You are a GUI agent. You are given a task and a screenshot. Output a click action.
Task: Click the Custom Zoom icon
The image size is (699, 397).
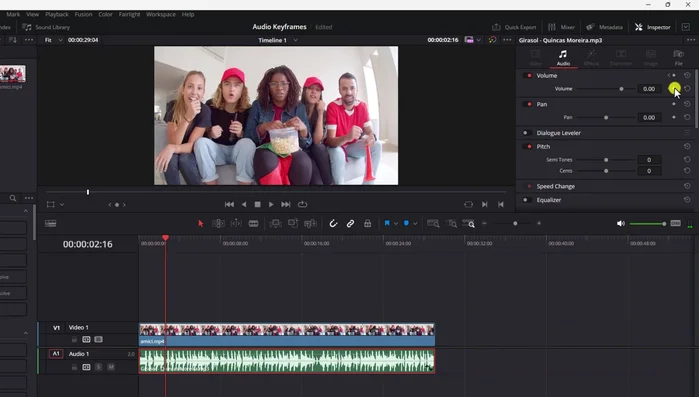point(469,224)
